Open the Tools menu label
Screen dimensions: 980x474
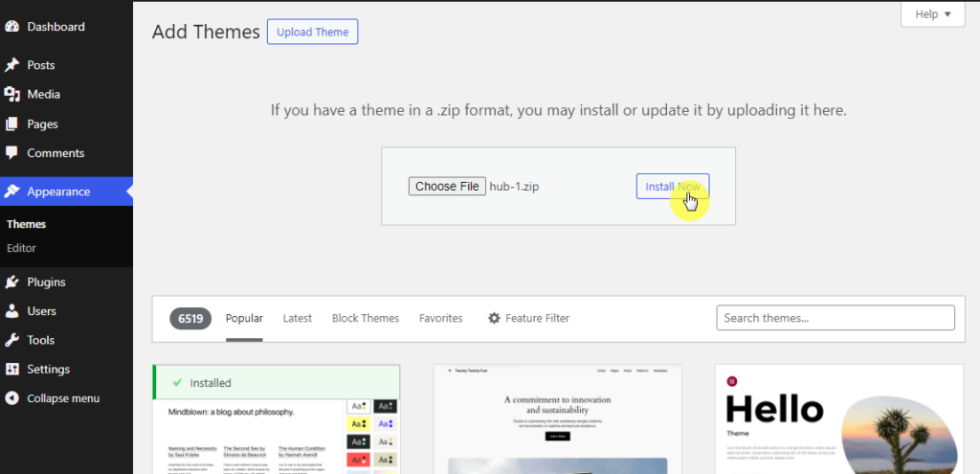40,340
